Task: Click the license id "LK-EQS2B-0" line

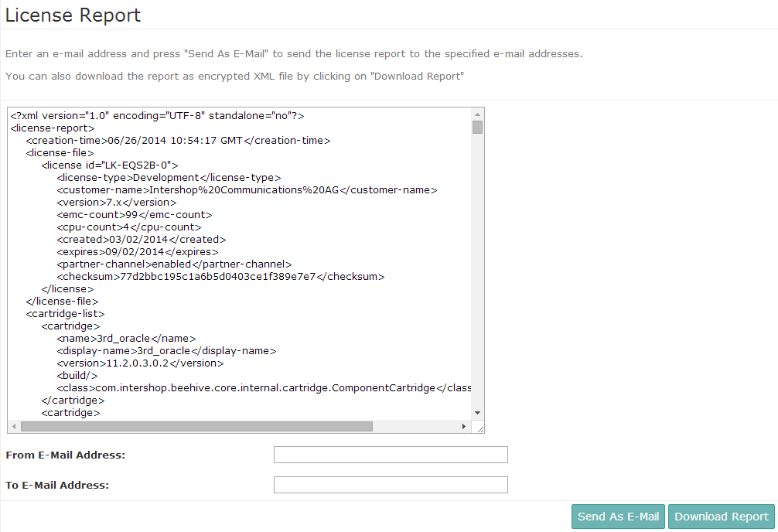Action: (x=110, y=165)
